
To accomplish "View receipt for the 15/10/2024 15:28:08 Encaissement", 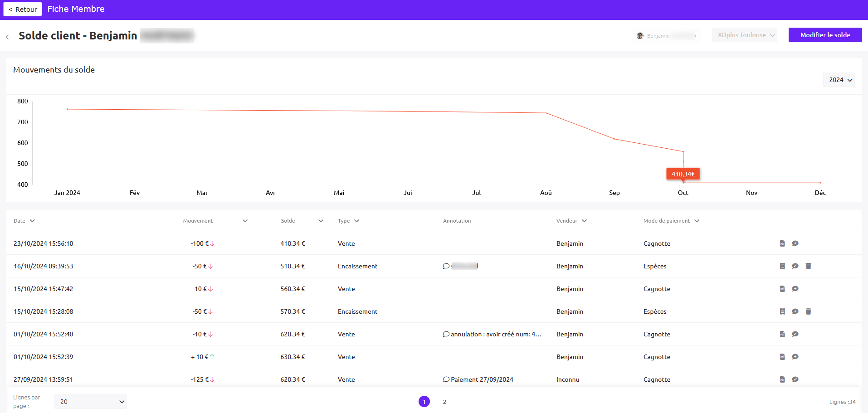I will (x=782, y=311).
